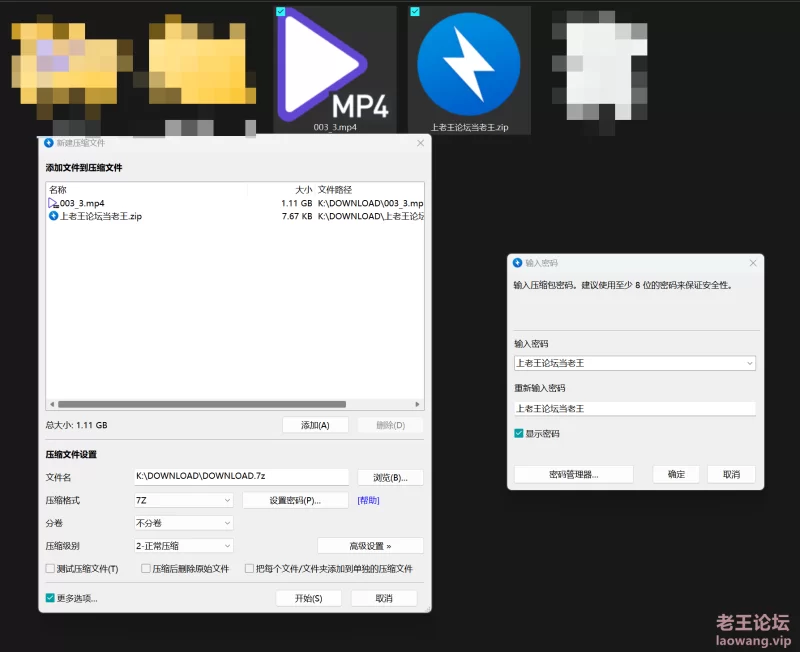The width and height of the screenshot is (800, 652).
Task: Open the 压缩级别 2-正常压缩 dropdown
Action: pyautogui.click(x=184, y=546)
